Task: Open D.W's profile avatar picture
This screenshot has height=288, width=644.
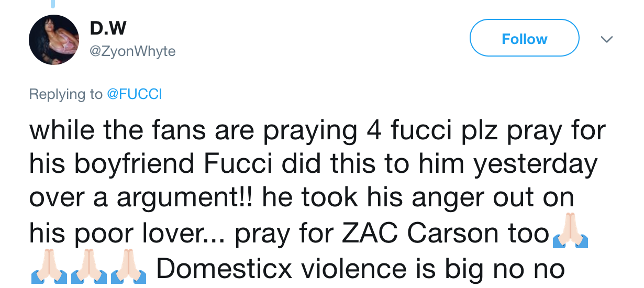Action: pyautogui.click(x=54, y=40)
